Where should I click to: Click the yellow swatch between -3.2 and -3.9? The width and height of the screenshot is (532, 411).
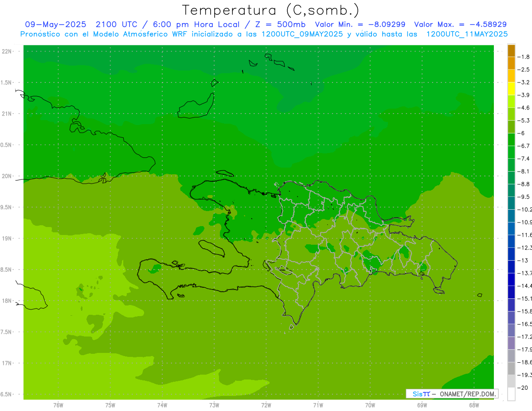511,89
